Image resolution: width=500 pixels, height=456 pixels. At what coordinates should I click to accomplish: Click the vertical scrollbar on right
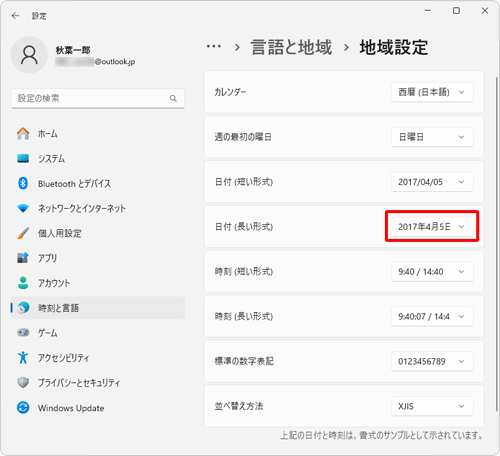coord(497,243)
